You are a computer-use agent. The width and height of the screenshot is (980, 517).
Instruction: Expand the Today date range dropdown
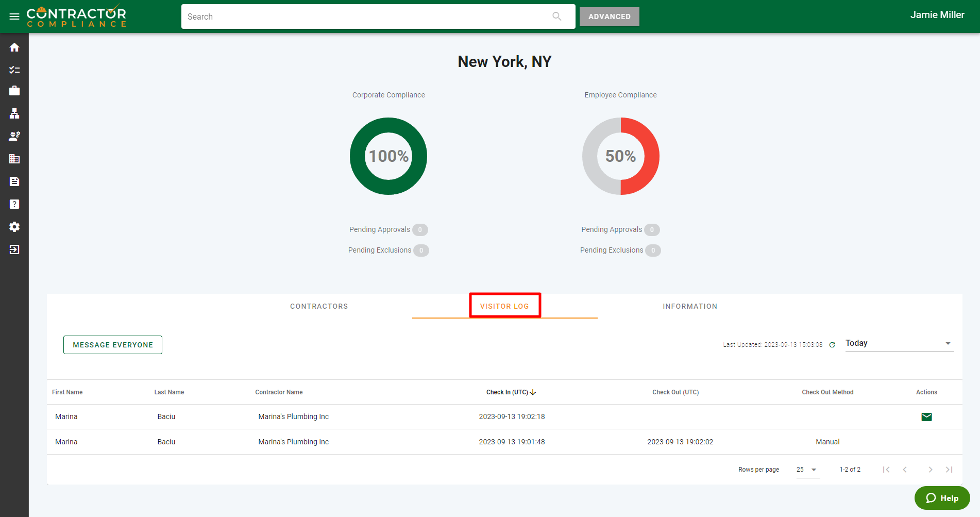899,343
